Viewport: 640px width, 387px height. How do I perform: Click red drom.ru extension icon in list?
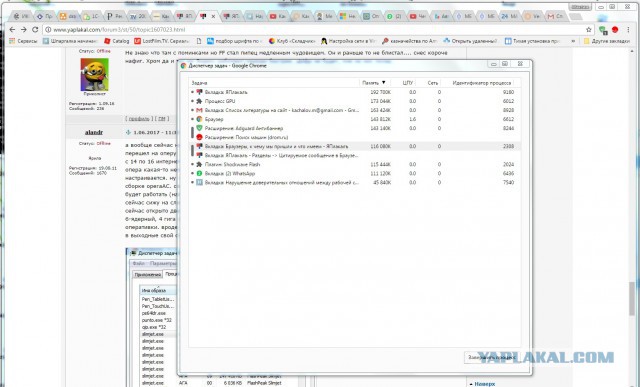199,137
